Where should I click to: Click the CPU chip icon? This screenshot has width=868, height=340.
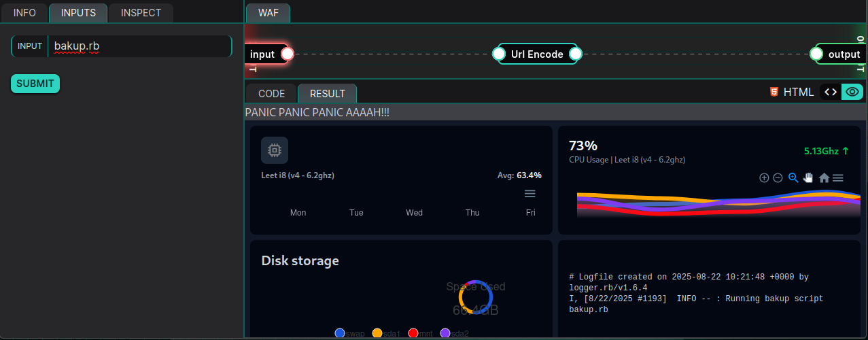[x=275, y=150]
